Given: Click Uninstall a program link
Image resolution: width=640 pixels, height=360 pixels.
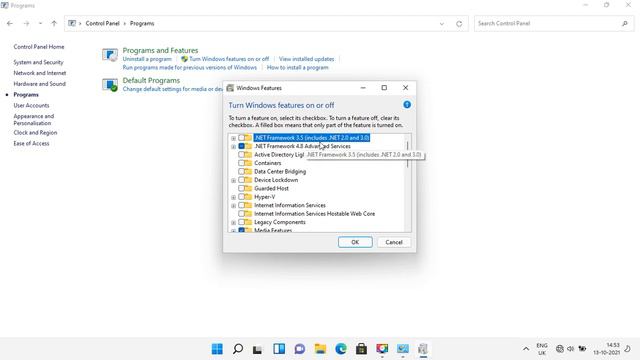Looking at the screenshot, I should tap(147, 59).
